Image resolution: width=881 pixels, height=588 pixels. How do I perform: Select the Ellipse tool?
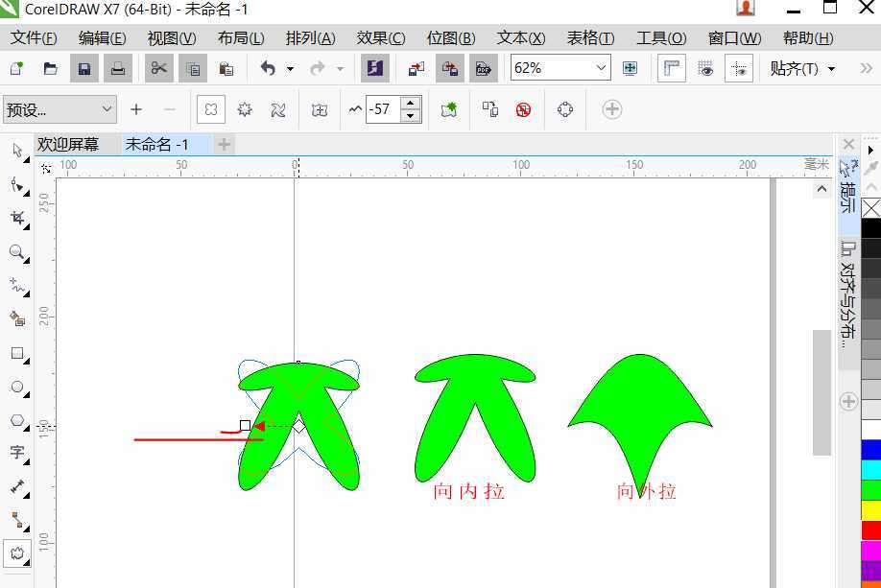(18, 388)
